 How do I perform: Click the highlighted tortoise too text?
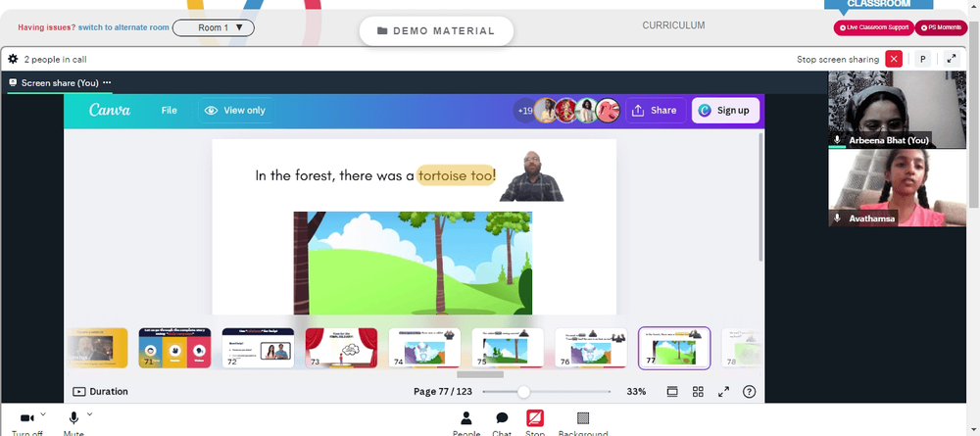point(455,175)
